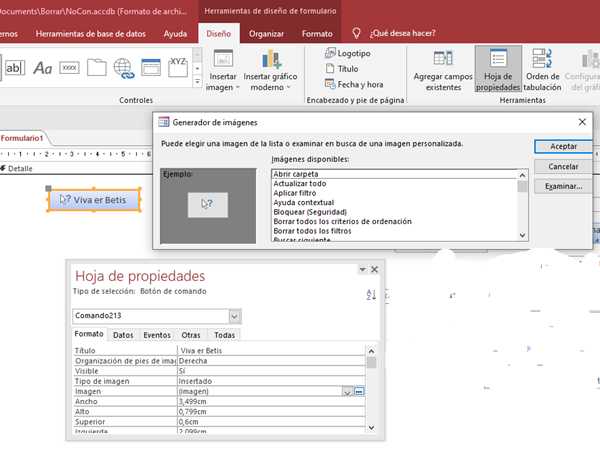Select the Text Box (ab|) control
The width and height of the screenshot is (600, 463).
coord(16,68)
